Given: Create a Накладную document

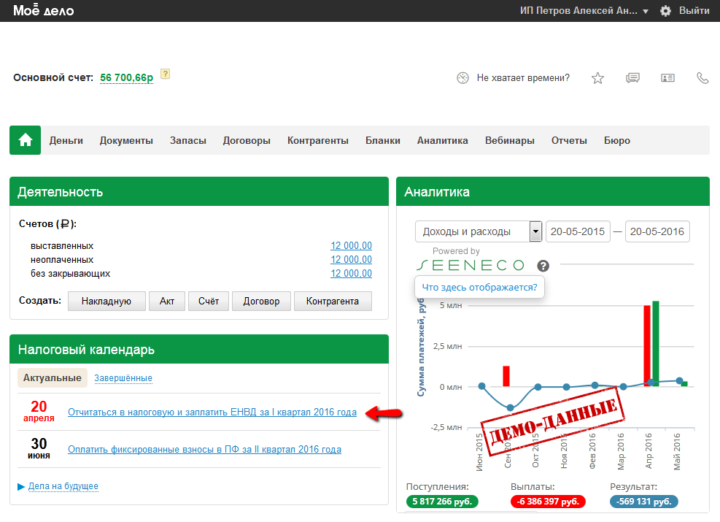Looking at the screenshot, I should (107, 301).
